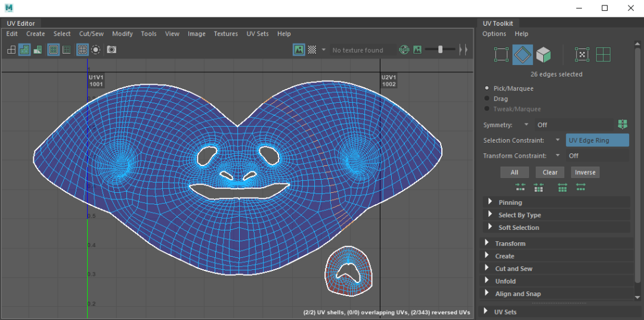
Task: Open the Cut/Sew menu
Action: tap(91, 34)
